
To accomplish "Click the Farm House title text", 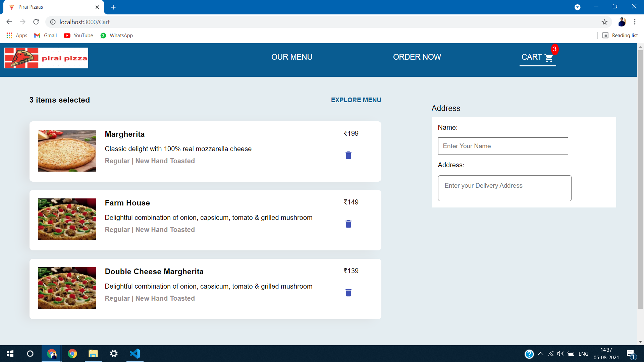I will click(127, 203).
